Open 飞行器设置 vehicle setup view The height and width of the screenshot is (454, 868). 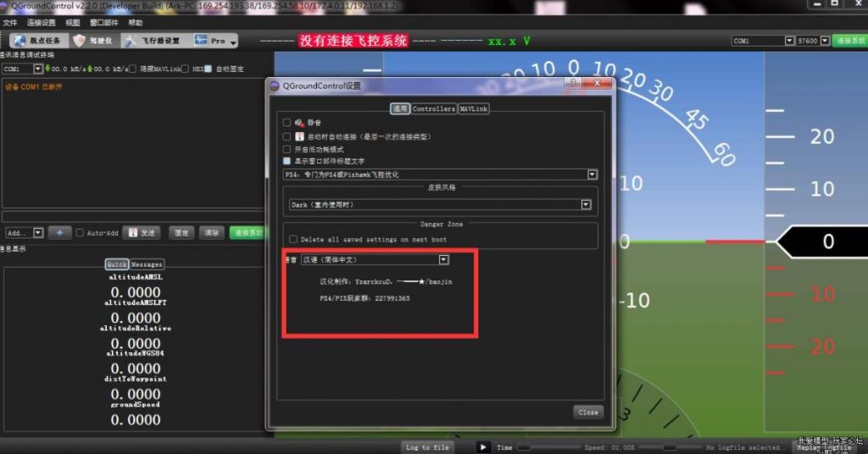pyautogui.click(x=153, y=41)
